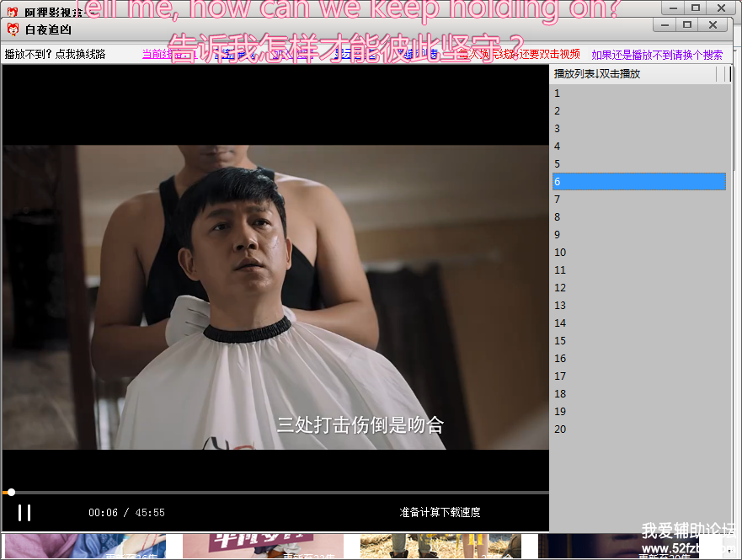Select episode 8 in the playlist
Viewport: 742px width, 560px height.
pos(639,216)
